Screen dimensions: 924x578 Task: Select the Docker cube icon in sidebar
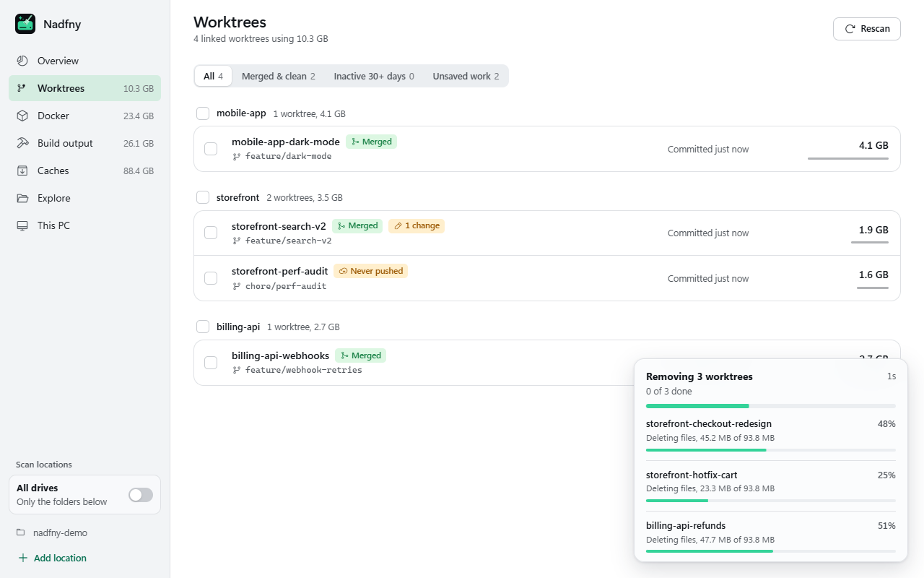pos(22,116)
